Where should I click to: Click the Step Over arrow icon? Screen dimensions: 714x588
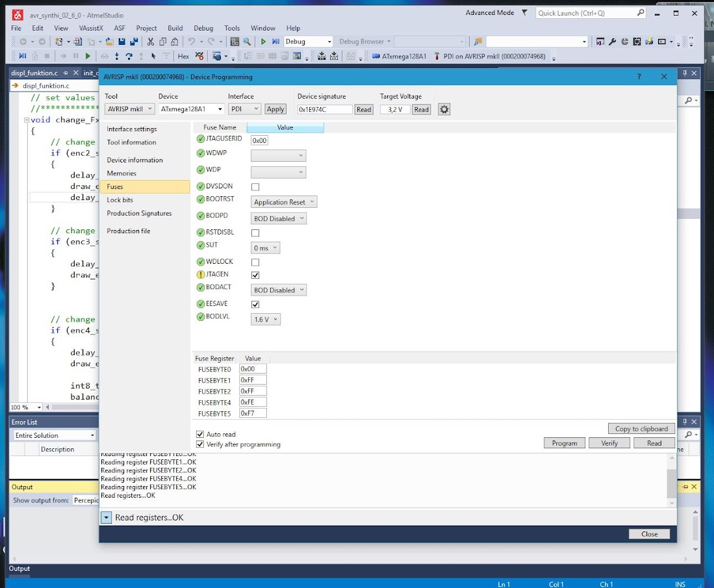[129, 56]
